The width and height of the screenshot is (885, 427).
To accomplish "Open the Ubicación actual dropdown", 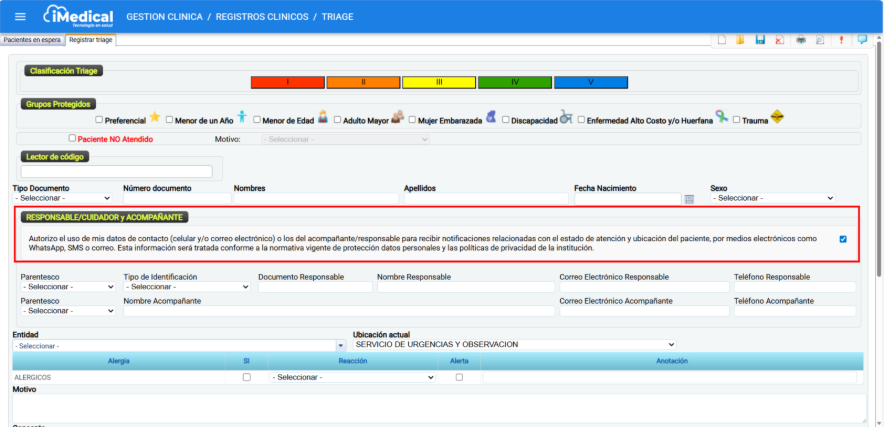I will 515,344.
